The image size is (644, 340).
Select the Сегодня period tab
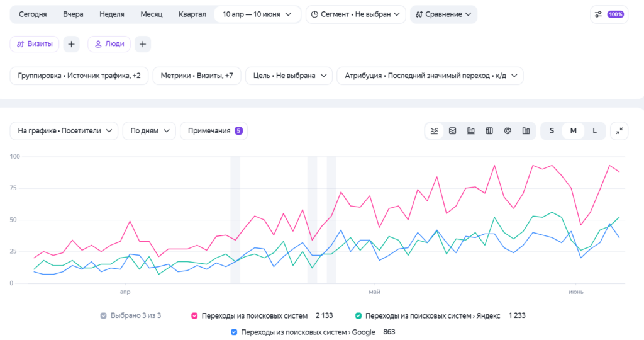pyautogui.click(x=33, y=14)
